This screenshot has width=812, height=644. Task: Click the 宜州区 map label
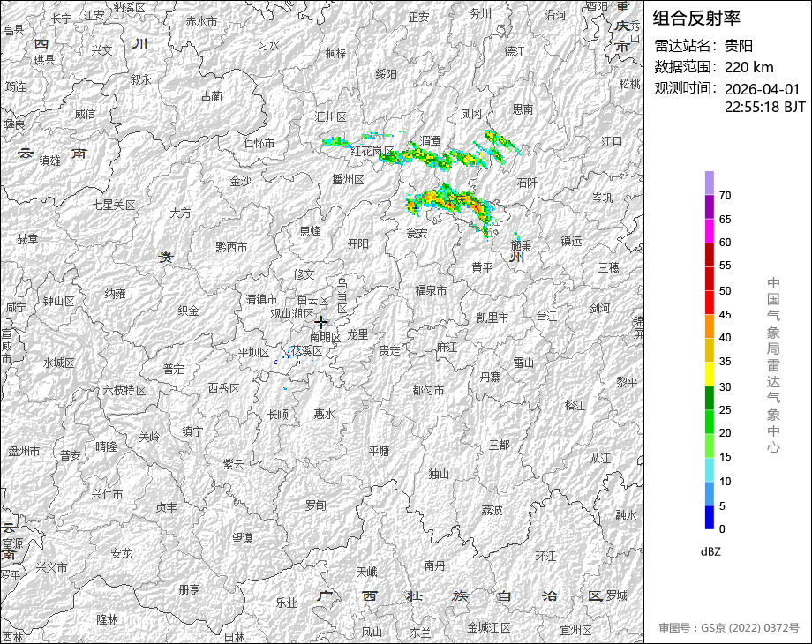575,631
